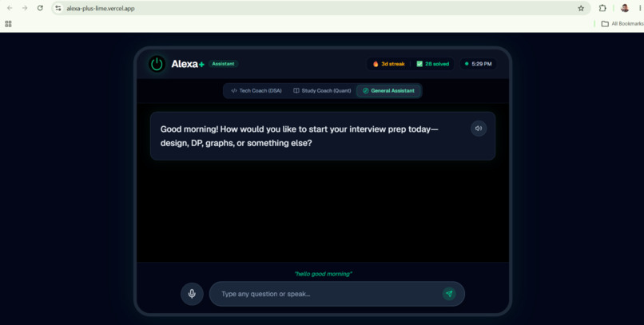Click the 28 solved label

click(x=437, y=64)
